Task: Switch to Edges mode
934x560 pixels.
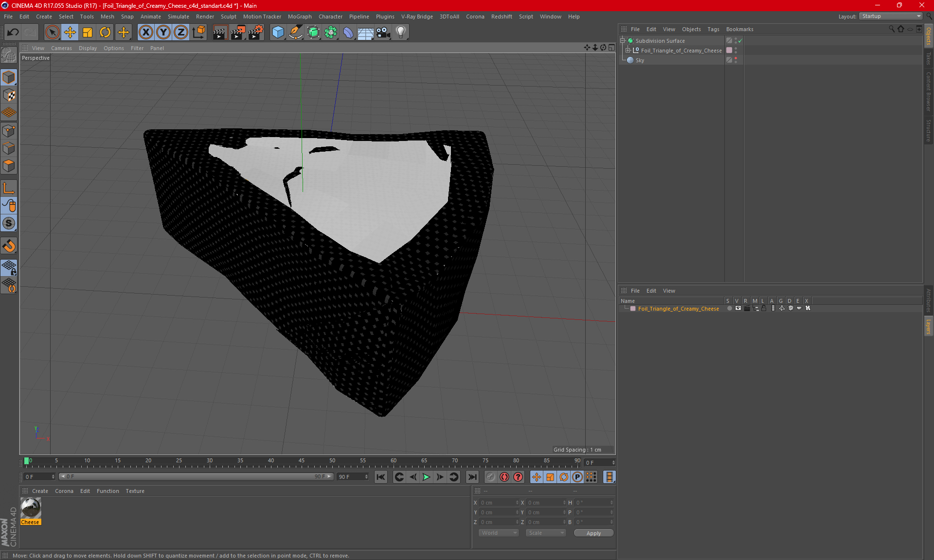Action: tap(9, 148)
